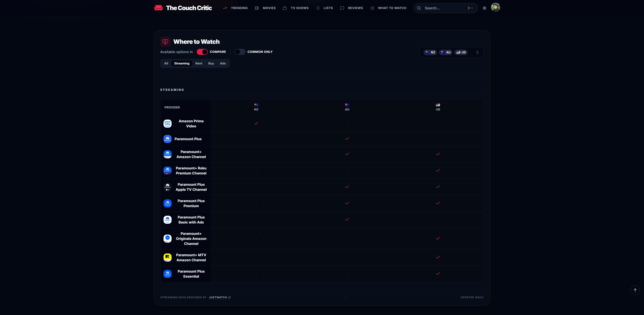Enable the Common Only toggle
Screen dimensions: 644x315
pos(240,52)
